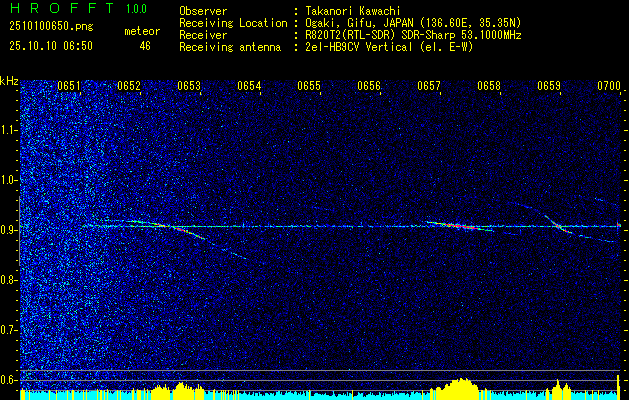Click the 0.9 frequency axis label
Screen dimensions: 629x400
[x=9, y=230]
